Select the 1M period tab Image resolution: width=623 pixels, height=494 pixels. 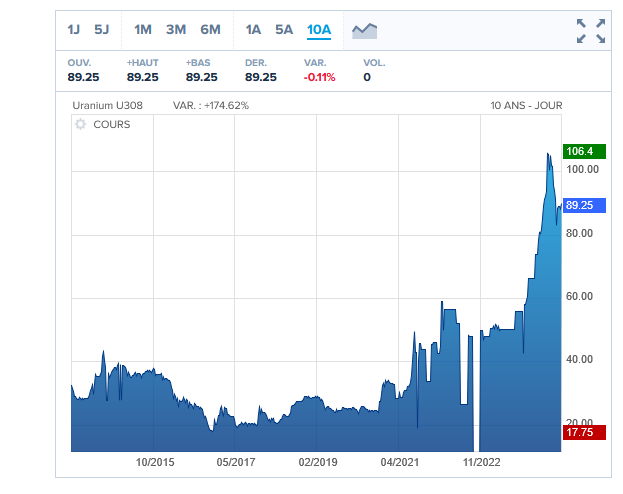pyautogui.click(x=143, y=30)
